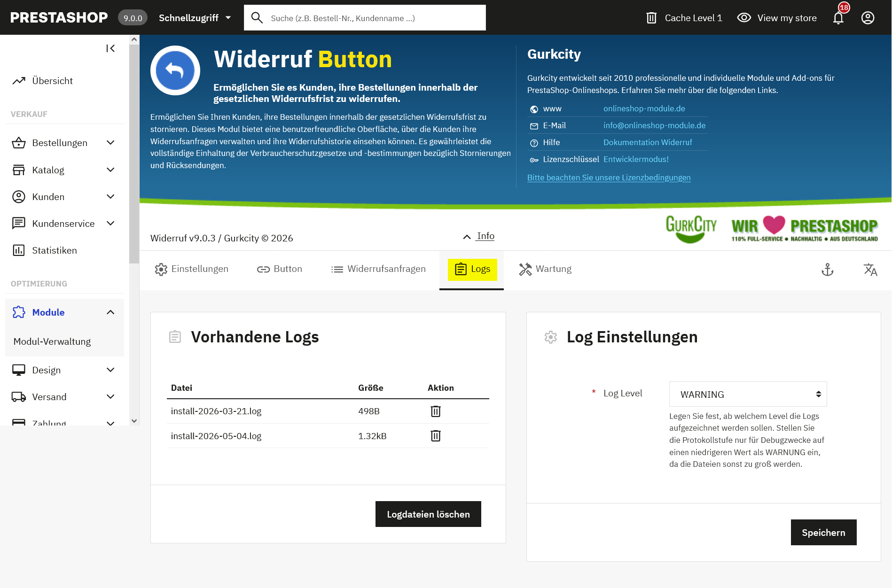Screen dimensions: 892x588
Task: Click the Wir lieben PrestaShop banner
Action: click(x=805, y=229)
